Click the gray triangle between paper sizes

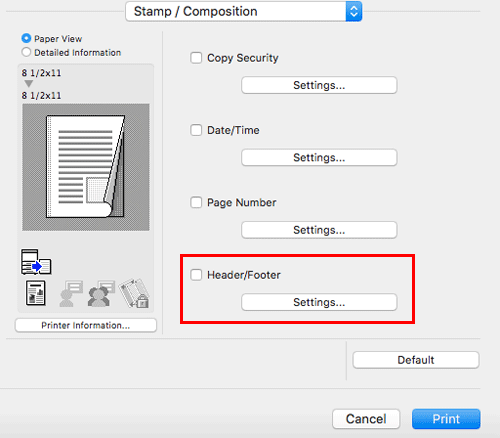29,83
